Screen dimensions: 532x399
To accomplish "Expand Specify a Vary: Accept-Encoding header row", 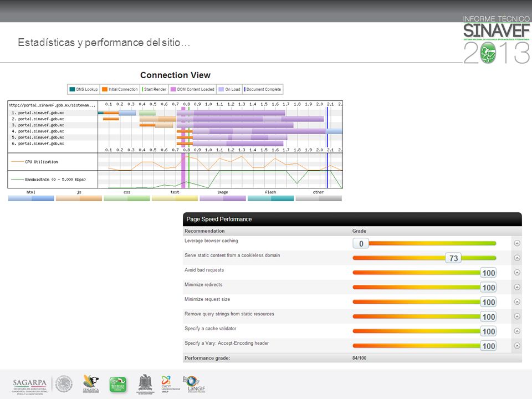I will coord(516,345).
